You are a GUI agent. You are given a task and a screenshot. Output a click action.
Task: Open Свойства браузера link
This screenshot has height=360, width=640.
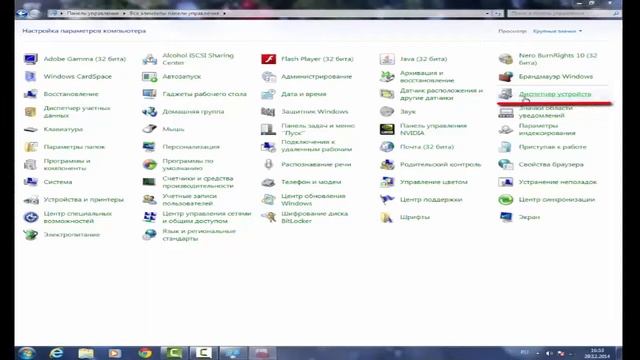point(551,164)
